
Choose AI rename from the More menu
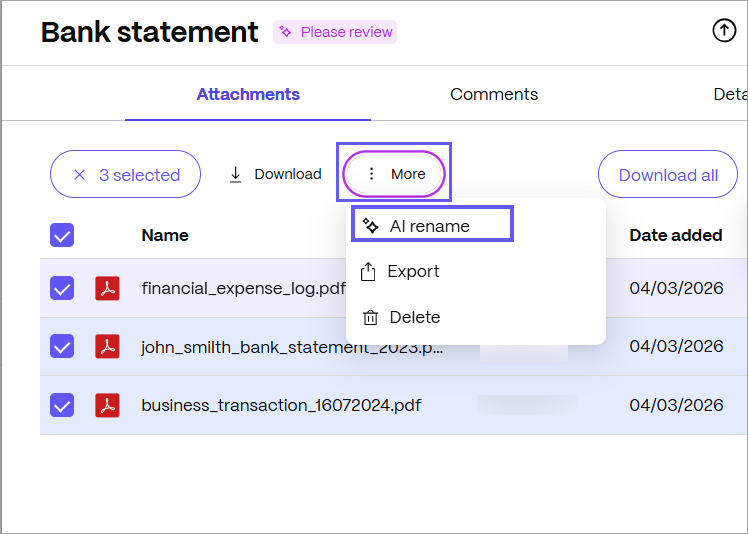430,226
